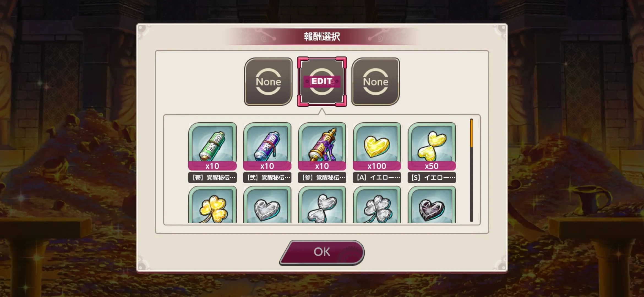Click the dark scrollbar track below the thumb
Screen dimensions: 644x297
[x=471, y=185]
